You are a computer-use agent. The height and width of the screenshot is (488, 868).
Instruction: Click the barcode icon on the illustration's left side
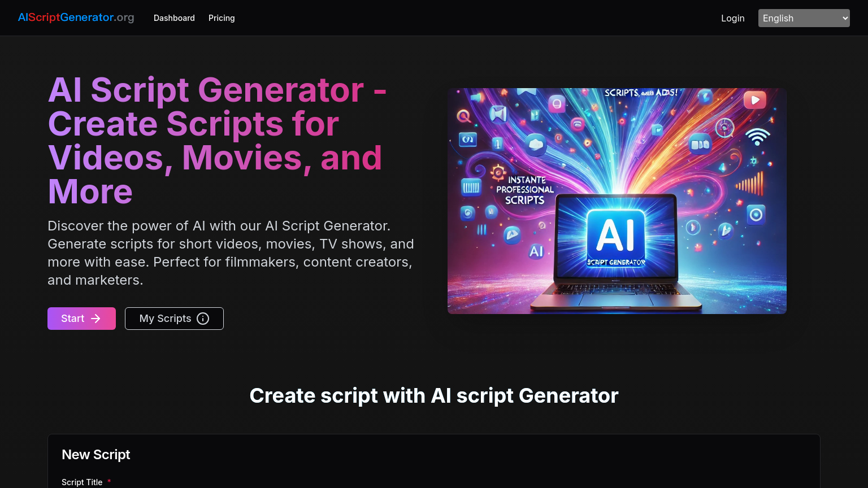pos(472,186)
